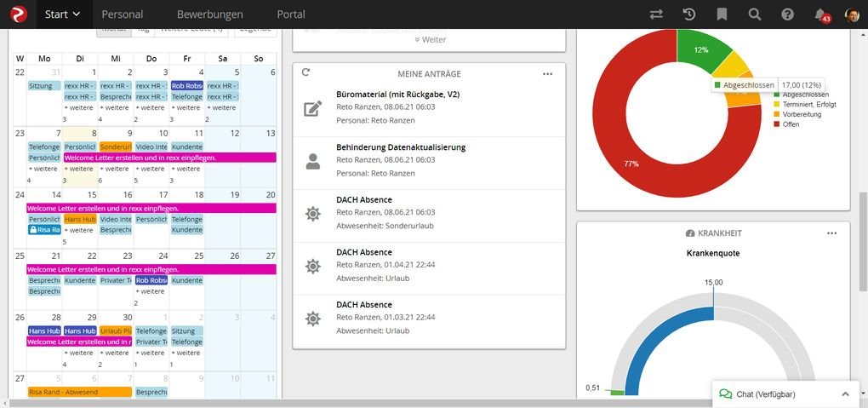Open the Risa Rand - Abwesend bar
Image resolution: width=868 pixels, height=408 pixels.
coord(80,392)
